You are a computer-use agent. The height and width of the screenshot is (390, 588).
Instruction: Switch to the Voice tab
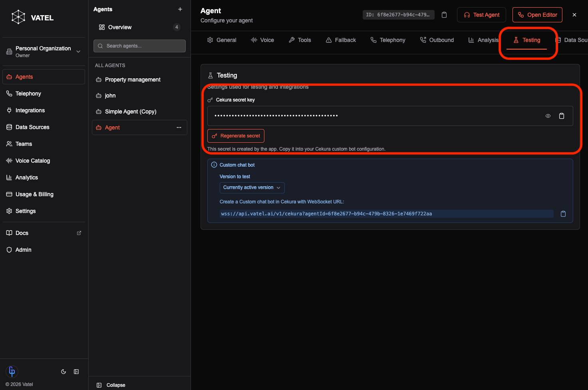pyautogui.click(x=262, y=40)
